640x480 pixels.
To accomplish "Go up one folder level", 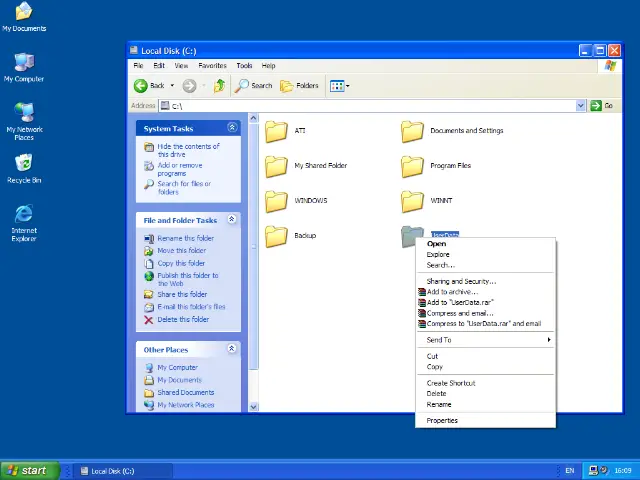I will pos(220,86).
